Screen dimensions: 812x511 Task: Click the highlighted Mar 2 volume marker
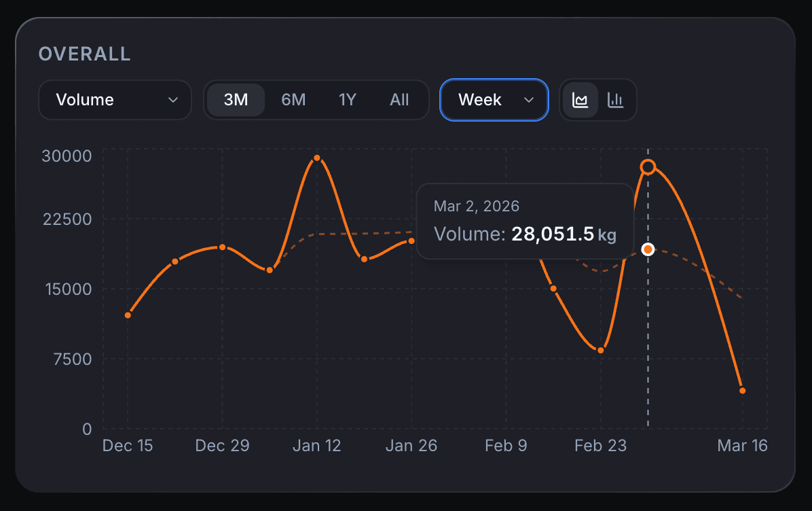click(648, 167)
